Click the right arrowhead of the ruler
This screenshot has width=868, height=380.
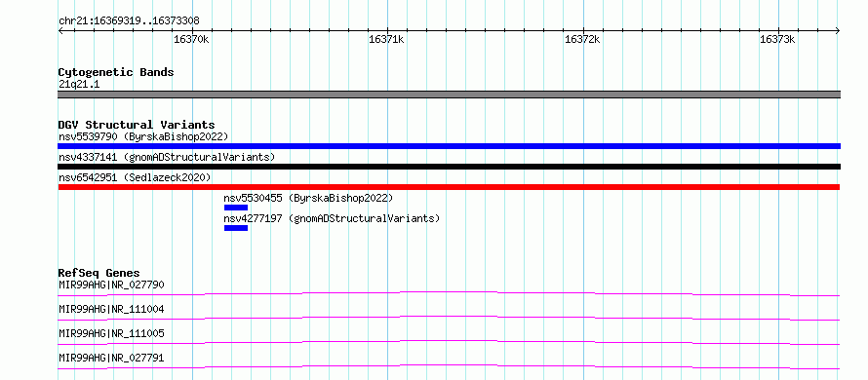(838, 31)
